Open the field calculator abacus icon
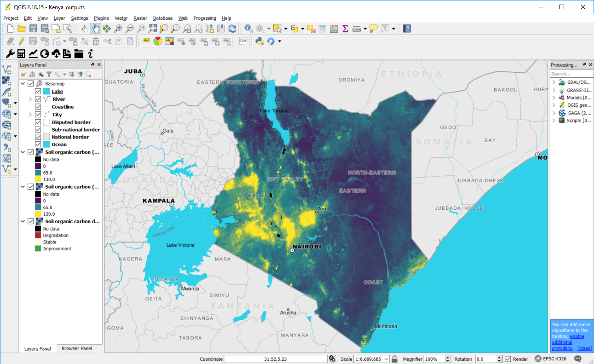 (334, 29)
